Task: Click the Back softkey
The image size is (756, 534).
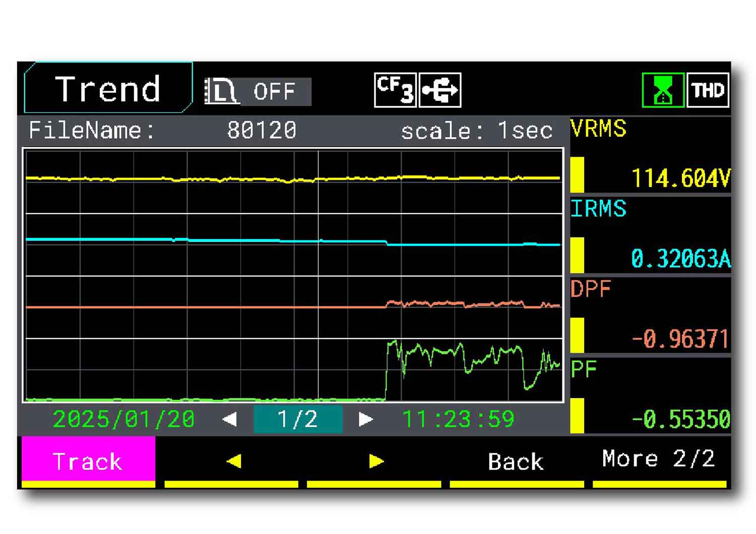Action: click(516, 462)
